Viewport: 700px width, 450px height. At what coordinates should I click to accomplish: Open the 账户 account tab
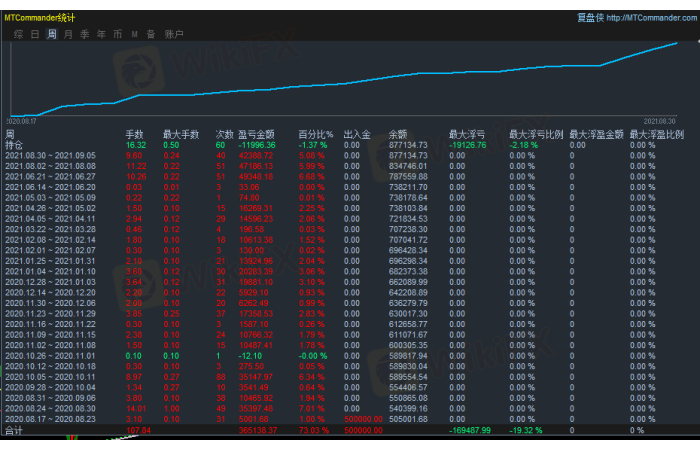174,34
